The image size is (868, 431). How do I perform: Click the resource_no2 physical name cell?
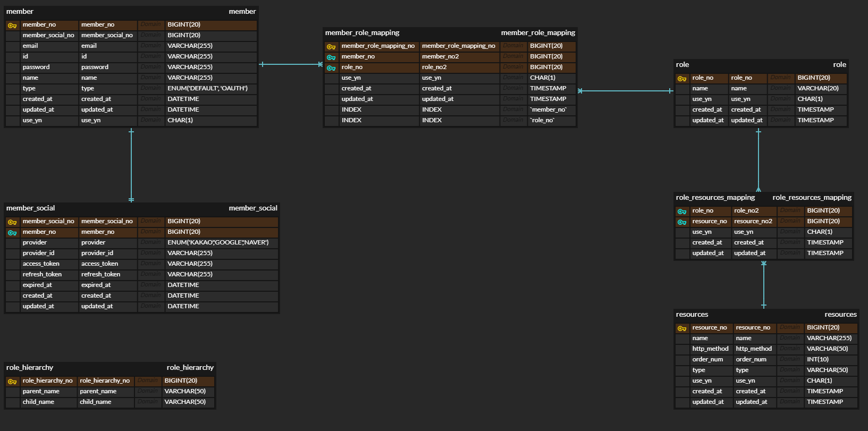click(754, 222)
